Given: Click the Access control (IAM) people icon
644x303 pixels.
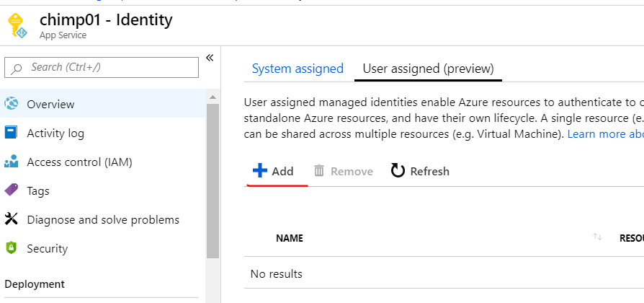Looking at the screenshot, I should click(x=12, y=162).
